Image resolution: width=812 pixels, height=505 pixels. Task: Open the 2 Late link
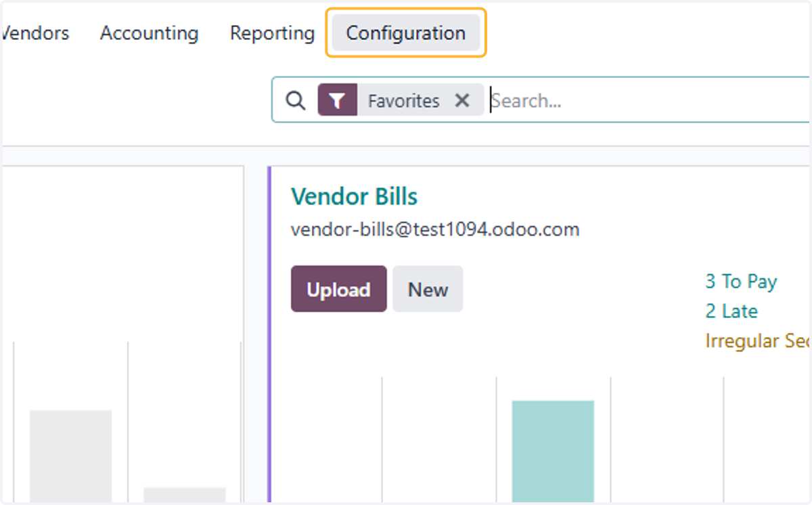click(x=731, y=311)
